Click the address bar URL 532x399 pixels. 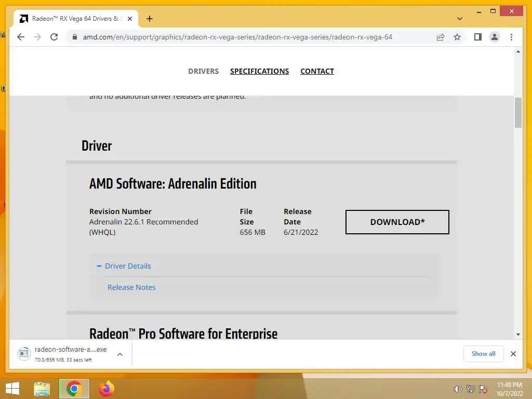[237, 37]
